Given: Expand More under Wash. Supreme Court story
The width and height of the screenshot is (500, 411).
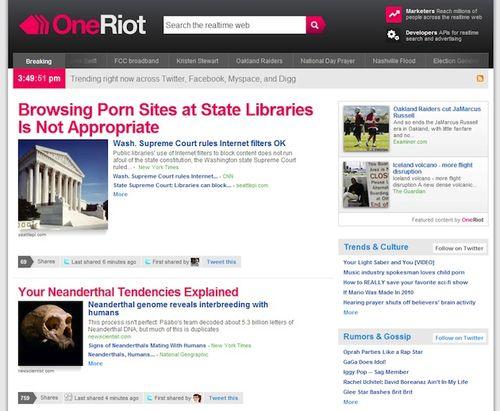Looking at the screenshot, I should click(x=120, y=194).
